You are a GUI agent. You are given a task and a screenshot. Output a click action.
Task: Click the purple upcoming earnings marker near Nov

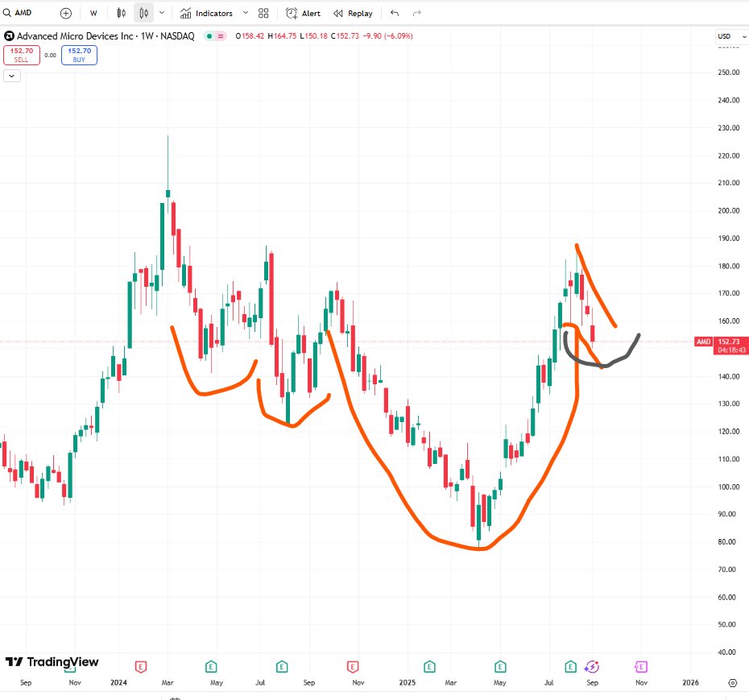pyautogui.click(x=640, y=666)
